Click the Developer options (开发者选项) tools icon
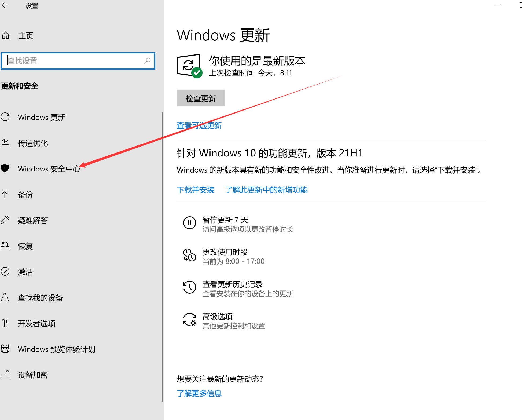Screen dimensions: 522x420 pyautogui.click(x=5, y=323)
